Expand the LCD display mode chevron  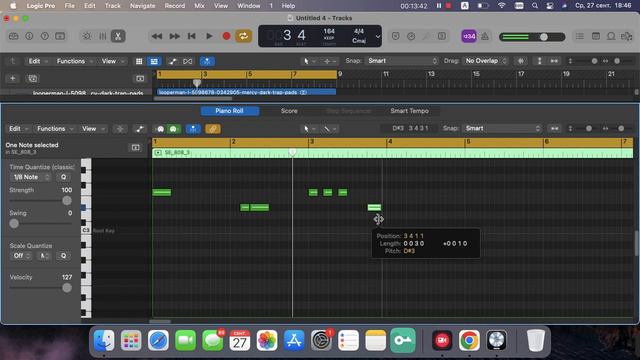point(378,36)
